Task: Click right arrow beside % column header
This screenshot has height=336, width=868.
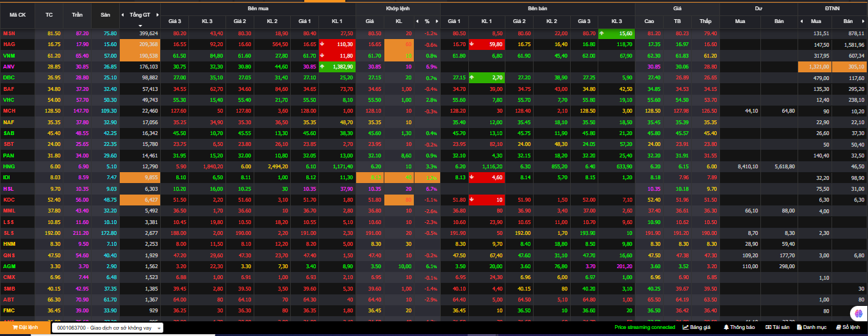Action: point(436,21)
